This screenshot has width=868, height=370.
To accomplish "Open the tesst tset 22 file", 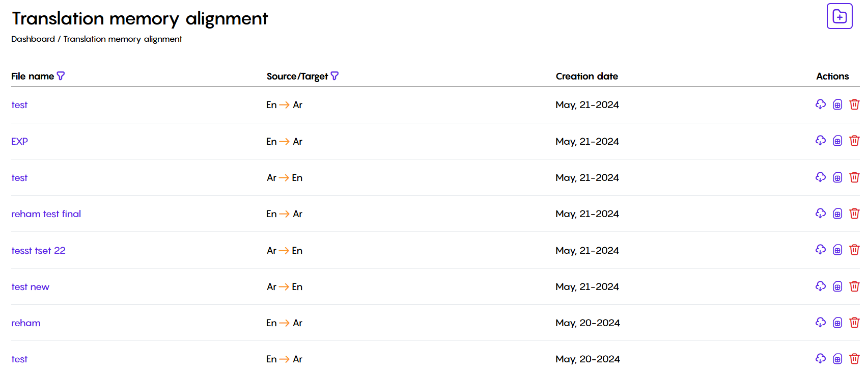I will (38, 251).
